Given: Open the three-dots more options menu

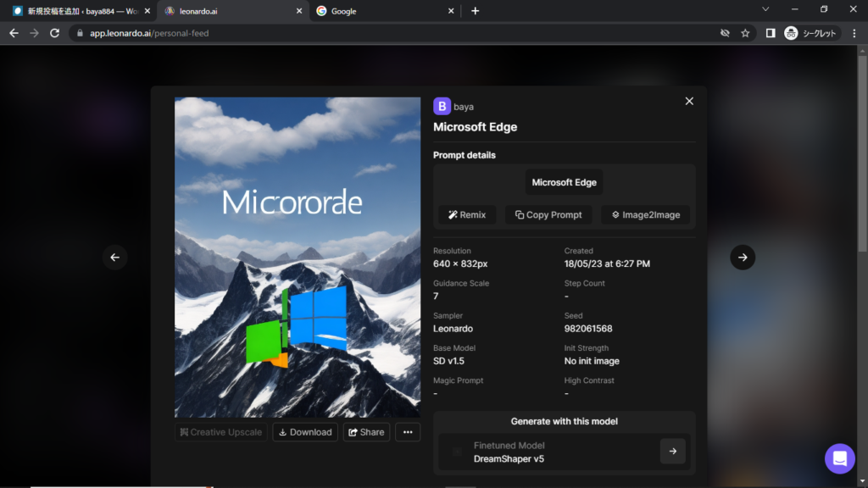Looking at the screenshot, I should [x=408, y=432].
